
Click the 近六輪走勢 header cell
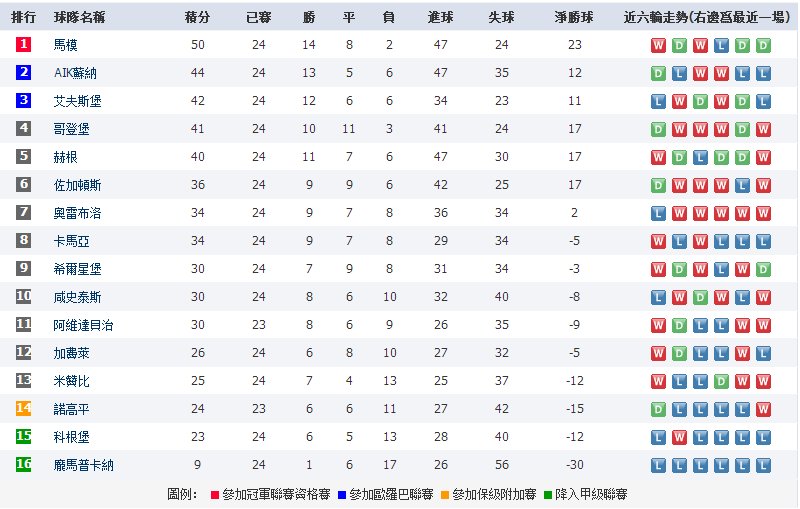pos(710,18)
